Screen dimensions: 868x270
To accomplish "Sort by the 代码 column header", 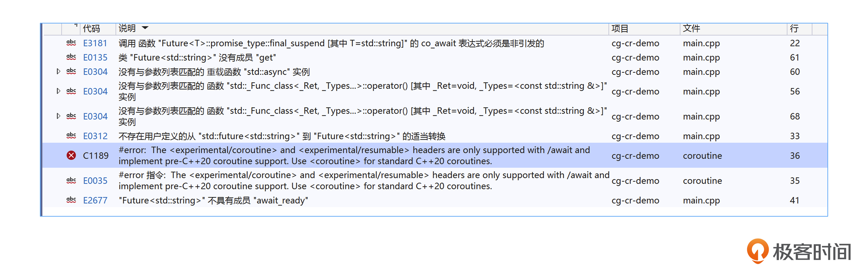I will [x=91, y=28].
